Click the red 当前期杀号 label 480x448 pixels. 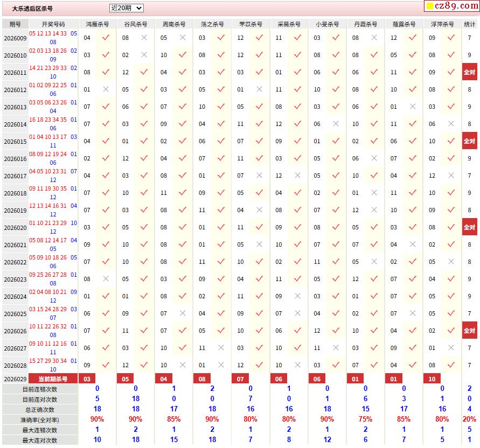(x=53, y=379)
